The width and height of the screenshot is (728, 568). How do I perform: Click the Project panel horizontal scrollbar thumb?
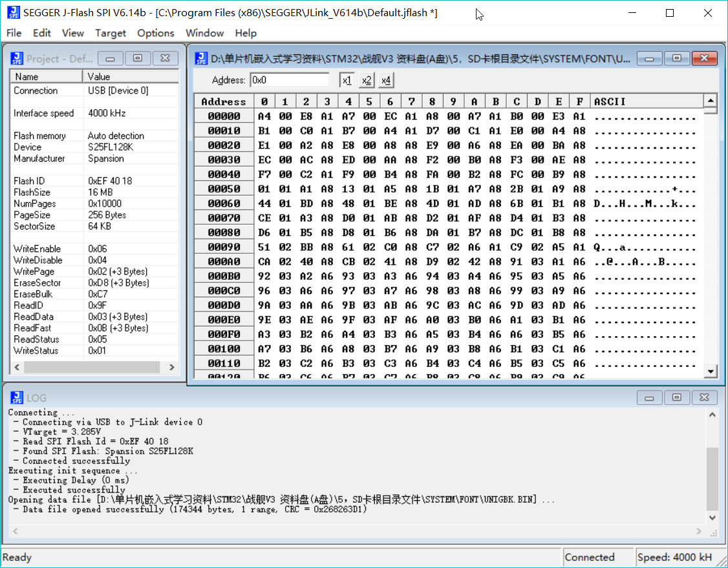click(x=92, y=367)
